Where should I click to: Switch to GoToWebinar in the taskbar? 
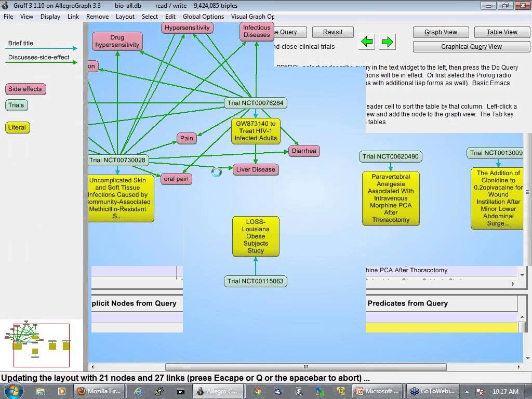[433, 391]
